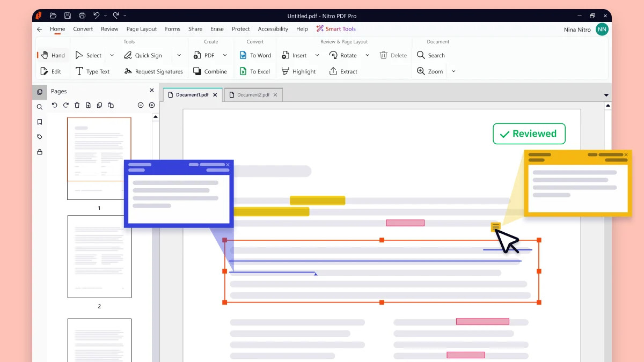This screenshot has width=644, height=362.
Task: Close the Document2.pdf tab
Action: (x=275, y=95)
